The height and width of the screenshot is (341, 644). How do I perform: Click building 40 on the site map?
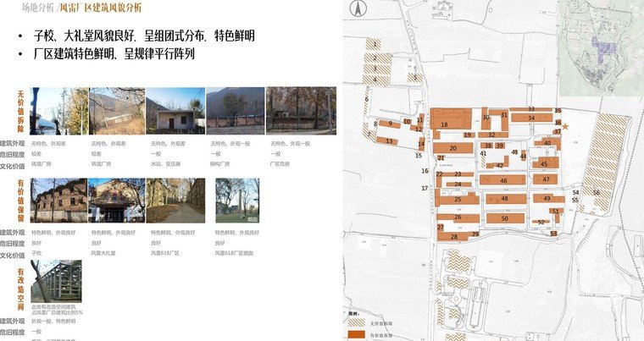point(547,143)
